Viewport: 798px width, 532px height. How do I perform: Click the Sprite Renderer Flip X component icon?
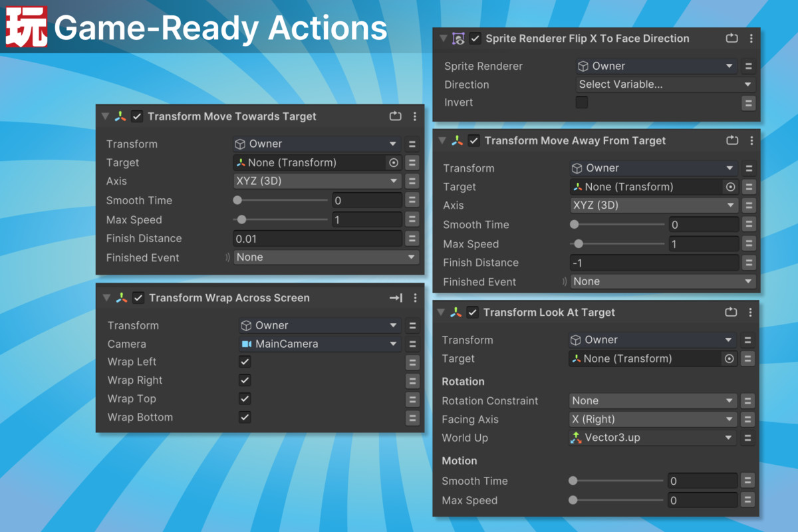(x=458, y=39)
